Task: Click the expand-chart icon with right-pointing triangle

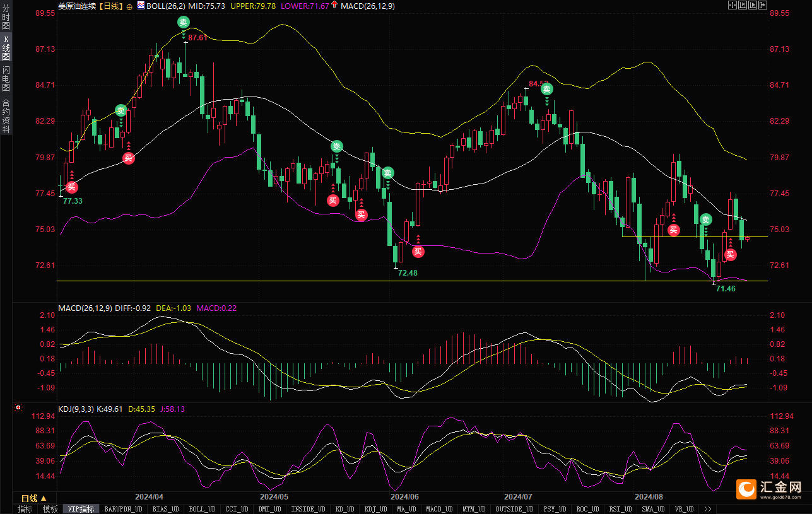Action: [x=753, y=5]
